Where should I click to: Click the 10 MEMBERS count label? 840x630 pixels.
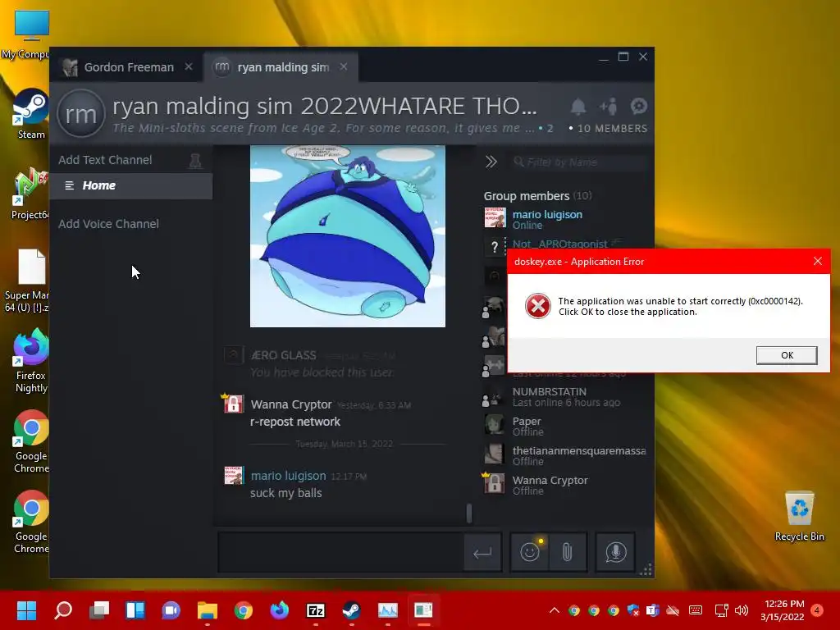612,129
